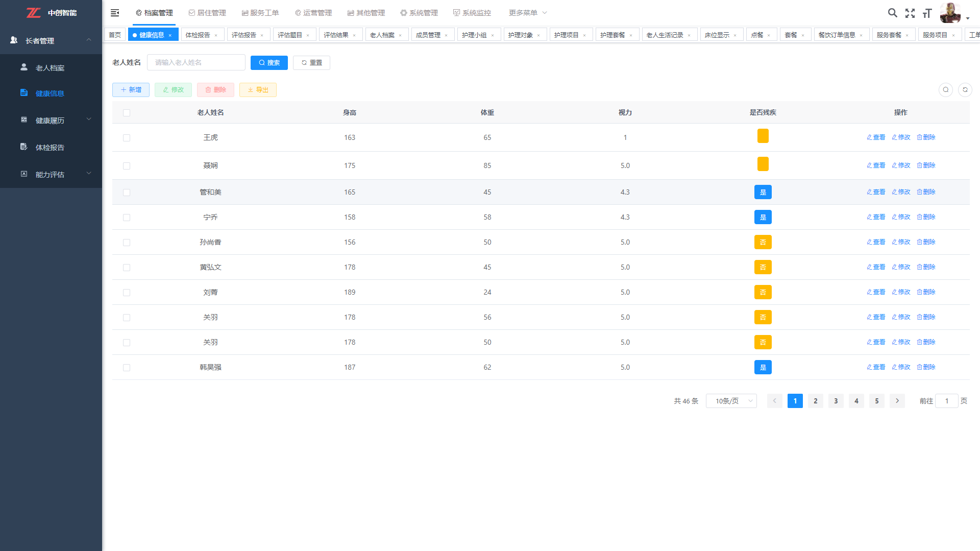Screen dimensions: 980x551
Task: Collapse the sidebar with the hamburger icon
Action: click(115, 13)
